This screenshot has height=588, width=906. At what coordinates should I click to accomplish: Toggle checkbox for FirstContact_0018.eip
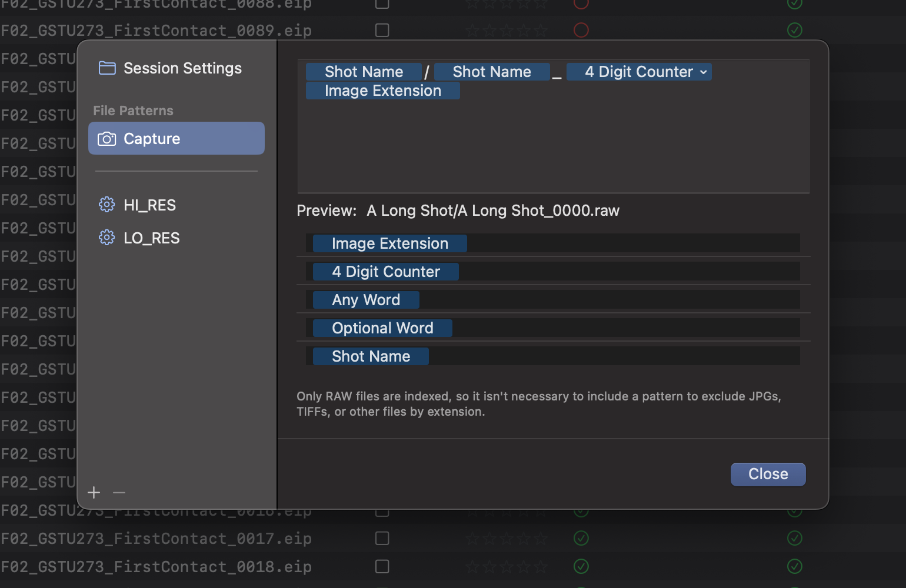point(382,566)
